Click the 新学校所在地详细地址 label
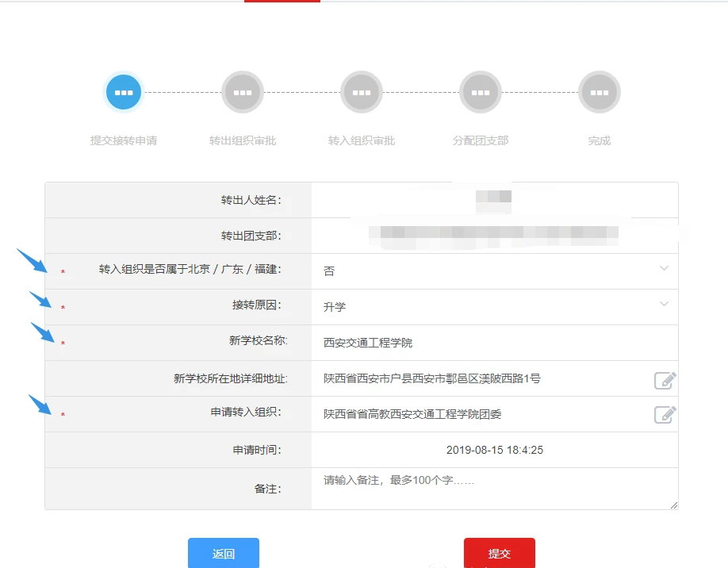728x568 pixels. point(231,378)
